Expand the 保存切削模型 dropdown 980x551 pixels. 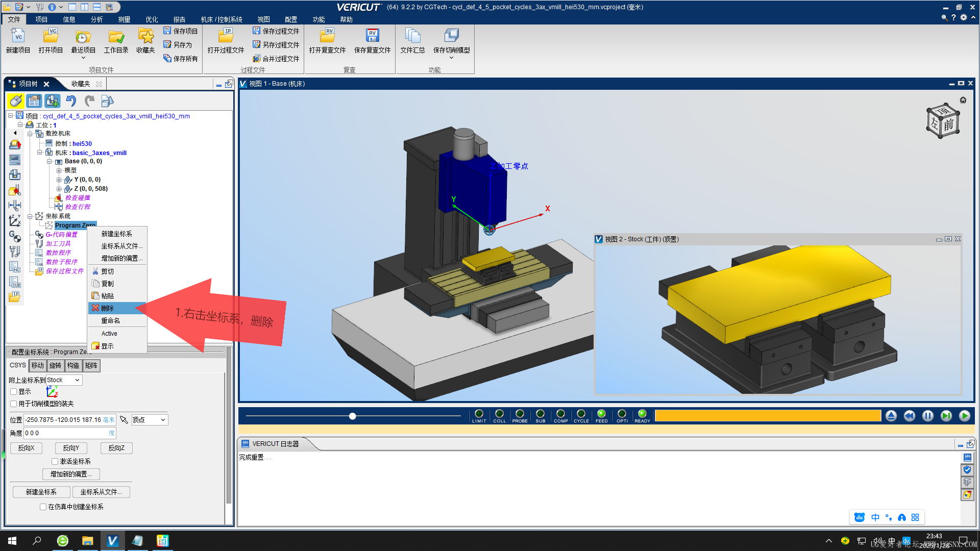pyautogui.click(x=451, y=58)
